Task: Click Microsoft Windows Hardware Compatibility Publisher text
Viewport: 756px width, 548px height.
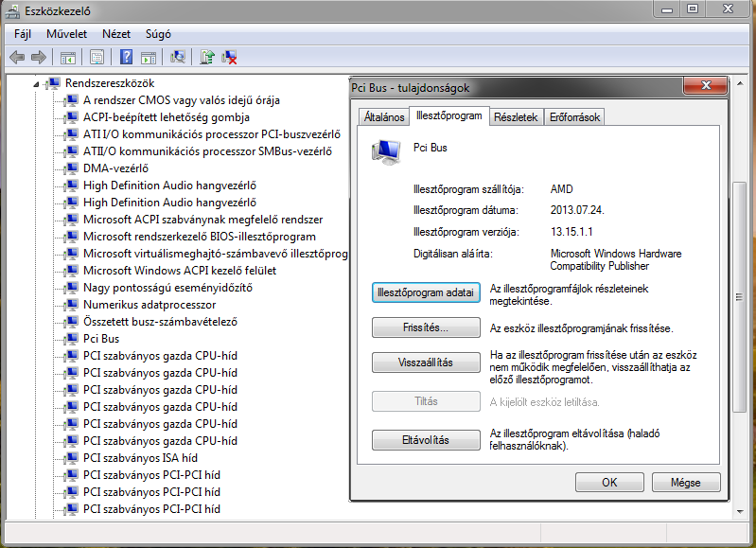Action: coord(616,259)
